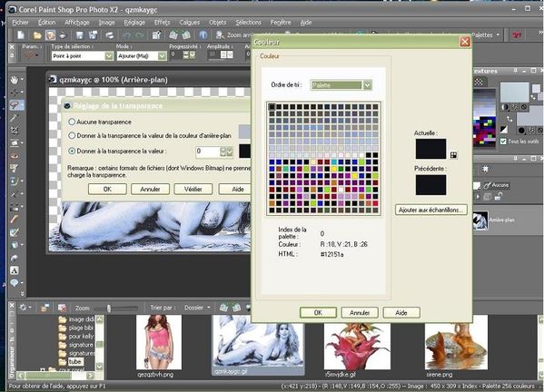The height and width of the screenshot is (392, 544).
Task: Click Aide in the Couleur dialog
Action: 401,313
